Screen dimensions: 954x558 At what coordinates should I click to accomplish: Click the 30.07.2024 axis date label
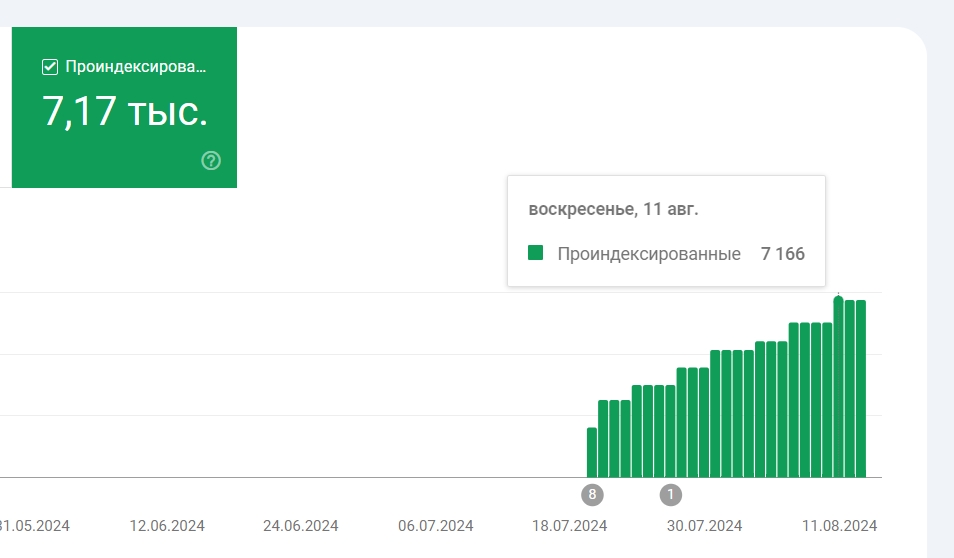705,526
